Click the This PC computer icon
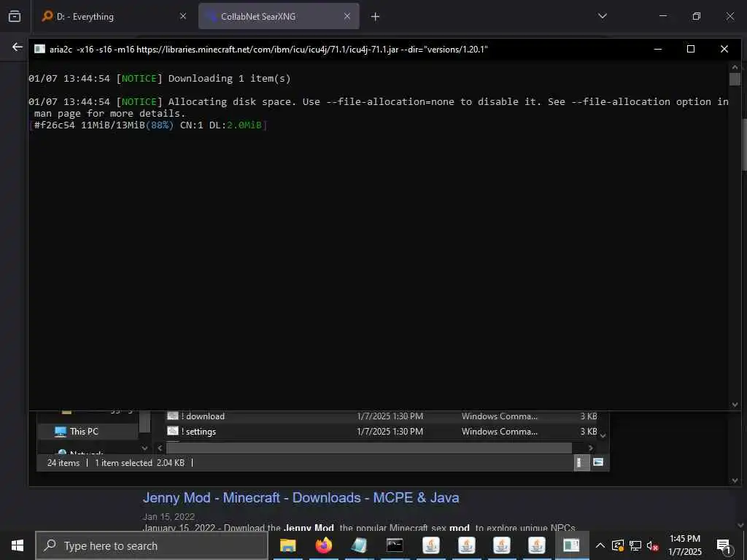747x560 pixels. [61, 432]
